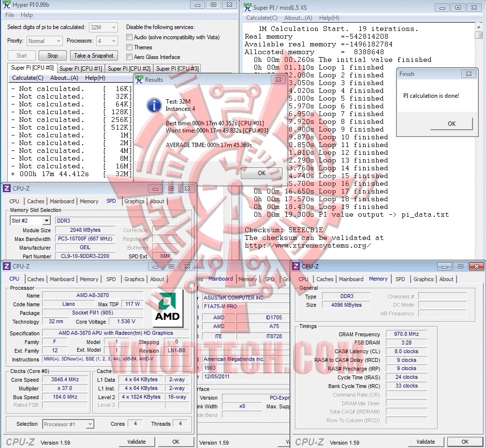
Task: Click the Hyper PI title bar icon
Action: coord(6,4)
